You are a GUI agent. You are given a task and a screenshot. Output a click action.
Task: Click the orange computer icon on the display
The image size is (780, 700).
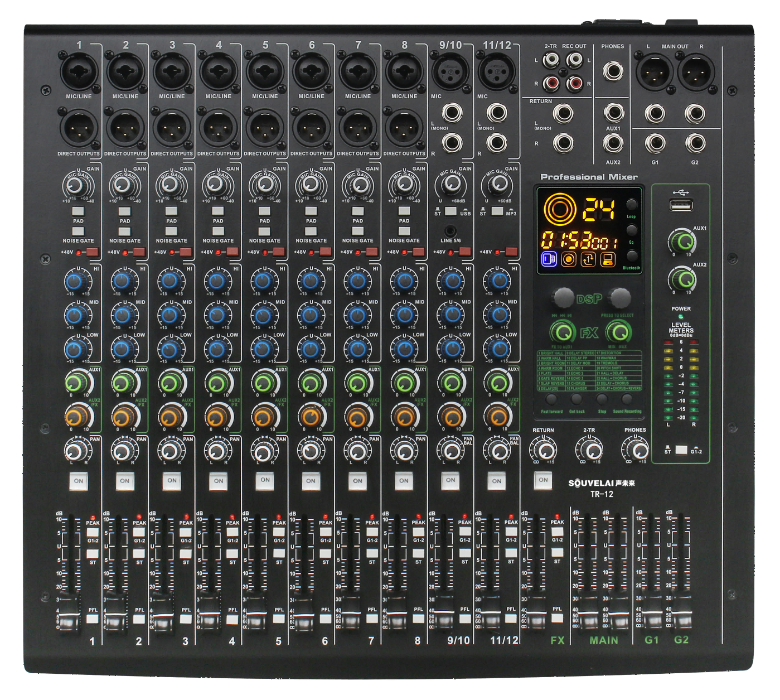[x=608, y=259]
